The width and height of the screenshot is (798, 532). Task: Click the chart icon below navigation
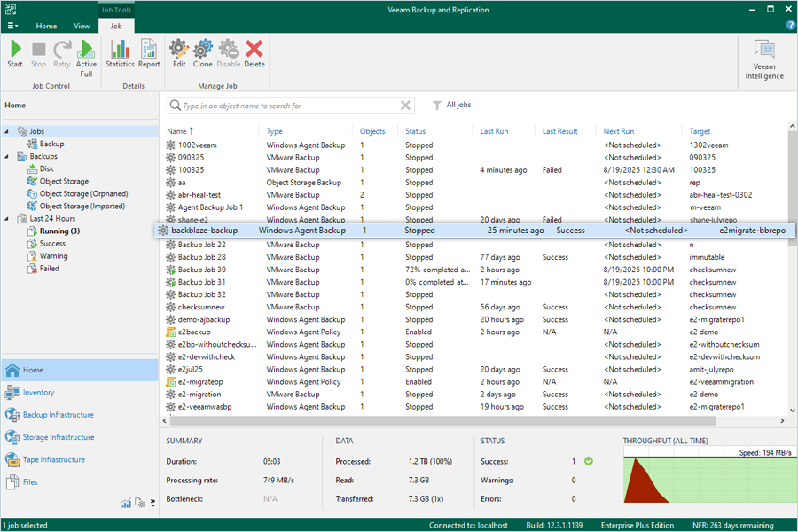click(x=126, y=504)
